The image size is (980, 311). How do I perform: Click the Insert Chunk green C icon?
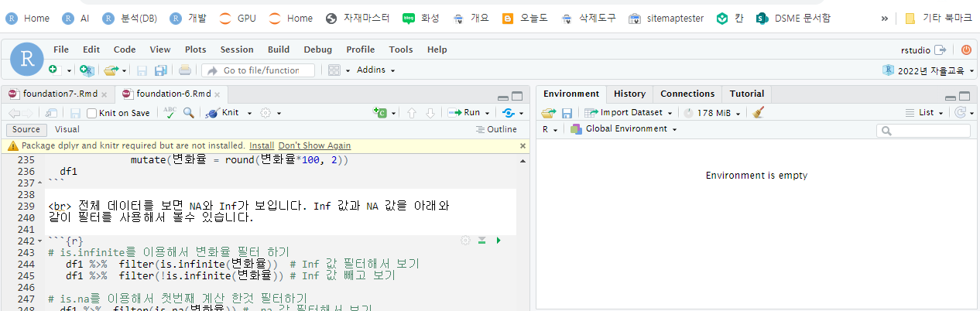(379, 112)
